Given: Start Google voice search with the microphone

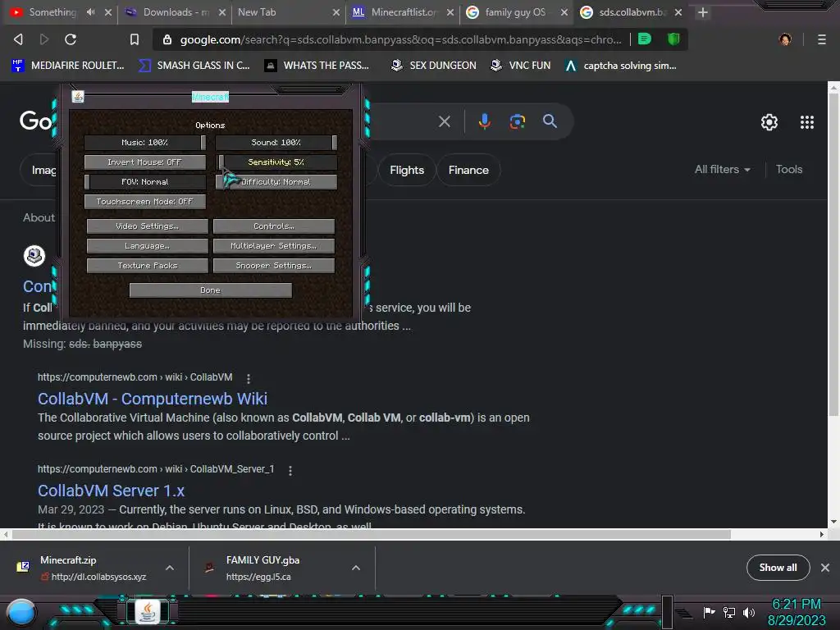Looking at the screenshot, I should pos(484,121).
